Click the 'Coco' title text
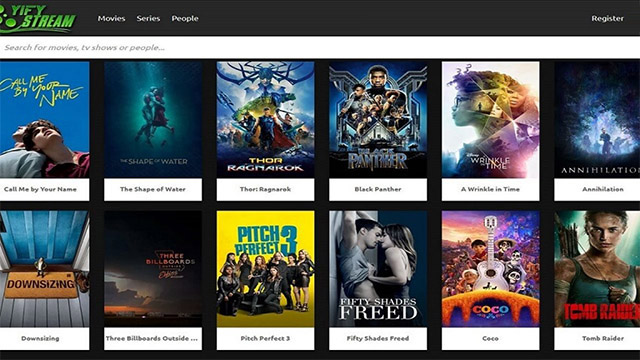The width and height of the screenshot is (640, 360). tap(490, 338)
